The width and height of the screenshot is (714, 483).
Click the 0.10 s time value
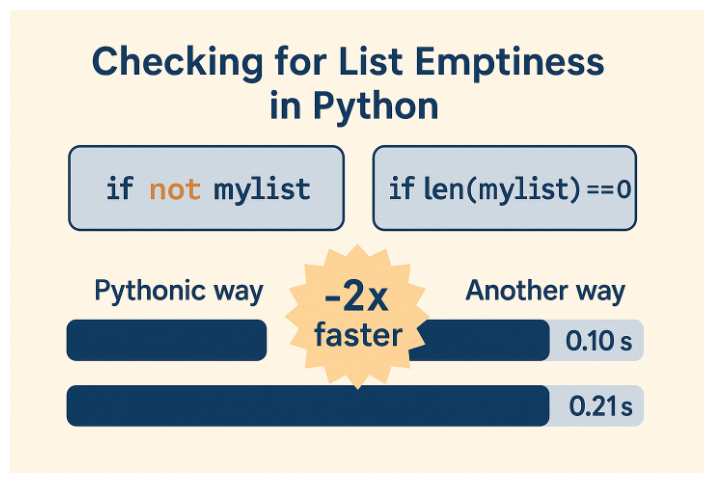[x=599, y=341]
